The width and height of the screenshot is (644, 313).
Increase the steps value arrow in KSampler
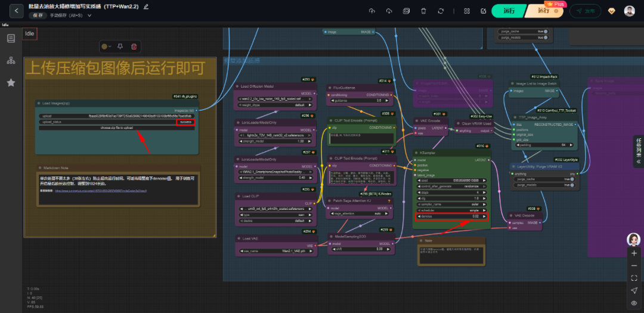click(485, 192)
